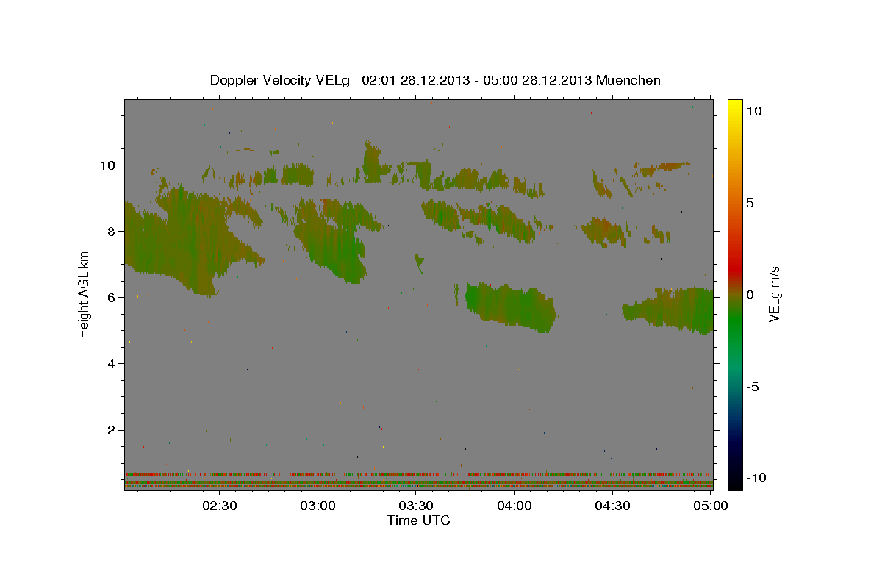Image resolution: width=882 pixels, height=588 pixels.
Task: Click the 04:30 time tick label
Action: coord(612,506)
